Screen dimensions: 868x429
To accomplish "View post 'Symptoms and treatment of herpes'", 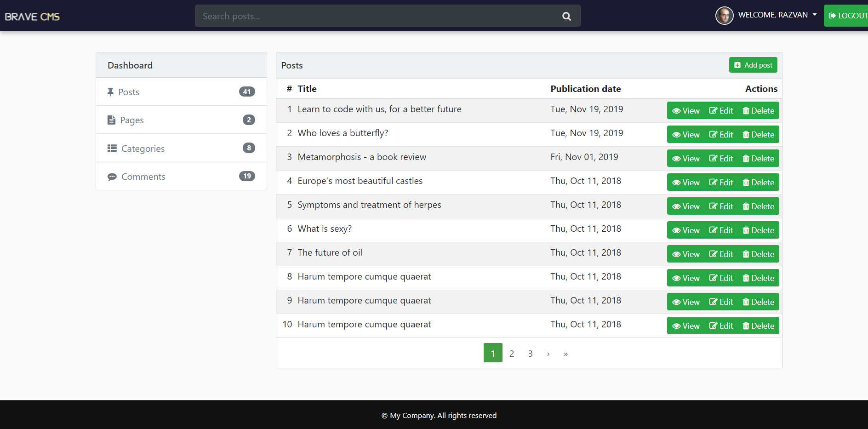I will 685,206.
